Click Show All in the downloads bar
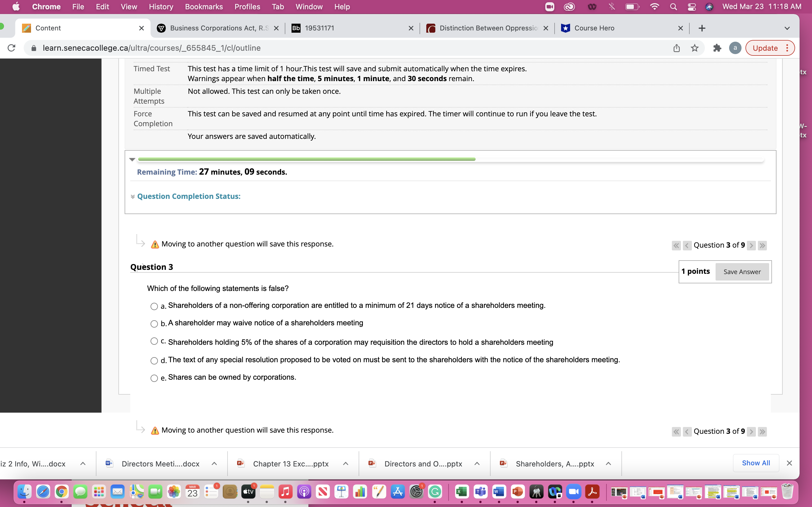 tap(756, 463)
